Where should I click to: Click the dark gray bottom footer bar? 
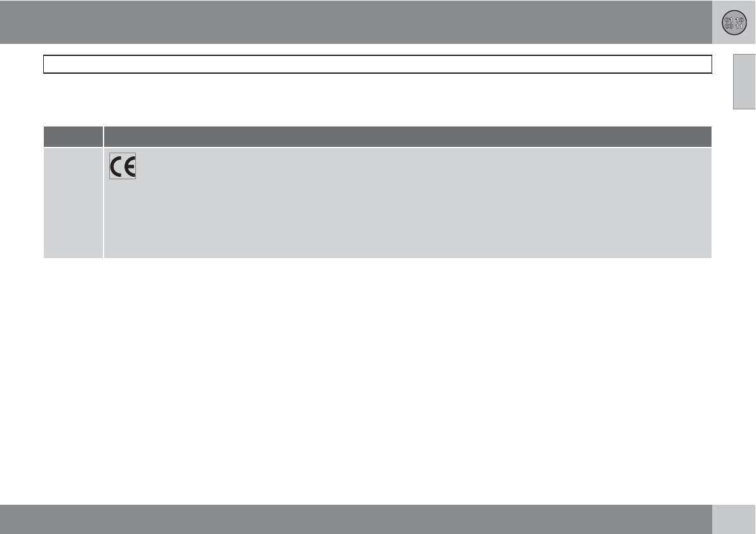coord(356,519)
